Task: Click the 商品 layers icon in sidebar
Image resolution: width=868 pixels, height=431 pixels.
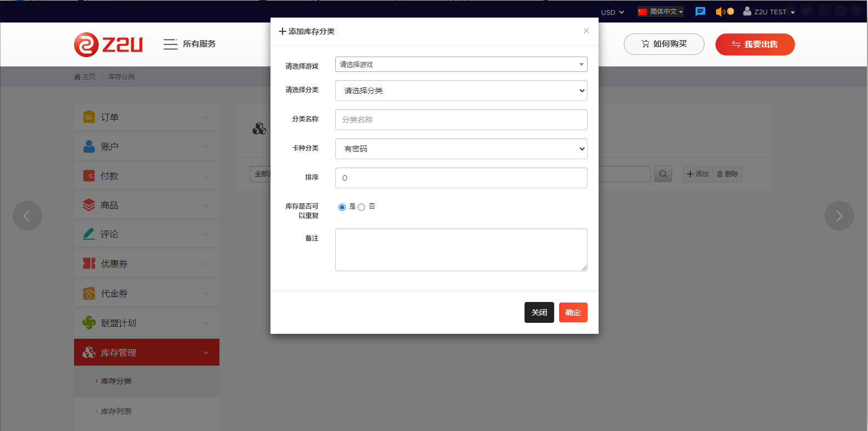Action: [x=89, y=205]
